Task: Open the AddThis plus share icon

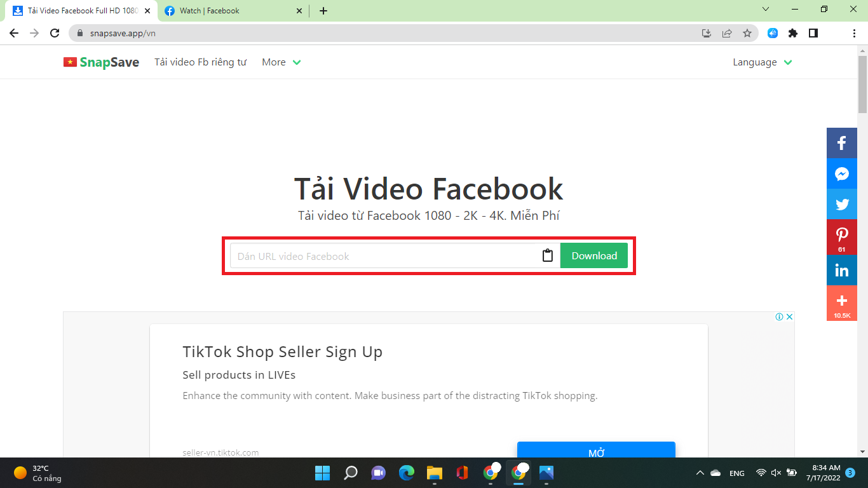Action: pyautogui.click(x=841, y=301)
